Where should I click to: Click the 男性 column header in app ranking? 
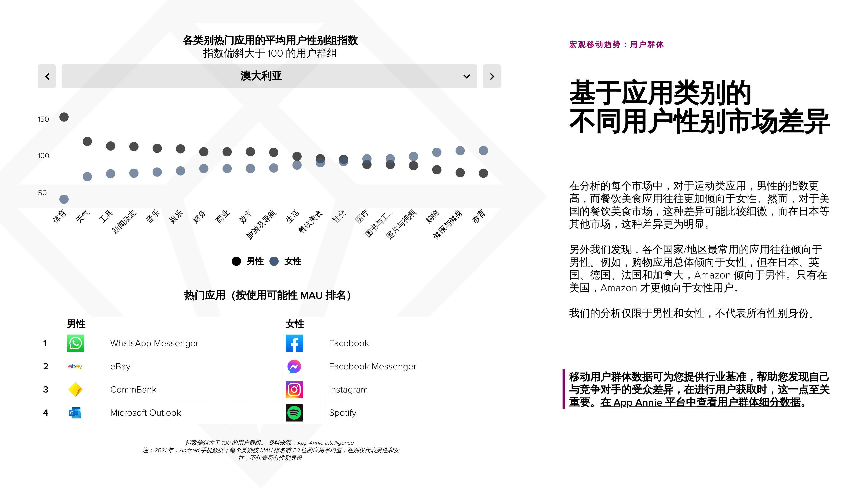[x=76, y=324]
